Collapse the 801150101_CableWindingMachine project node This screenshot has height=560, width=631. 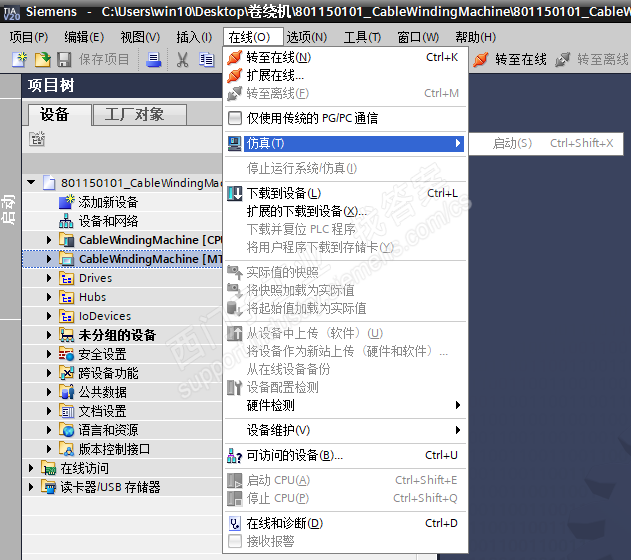(31, 182)
